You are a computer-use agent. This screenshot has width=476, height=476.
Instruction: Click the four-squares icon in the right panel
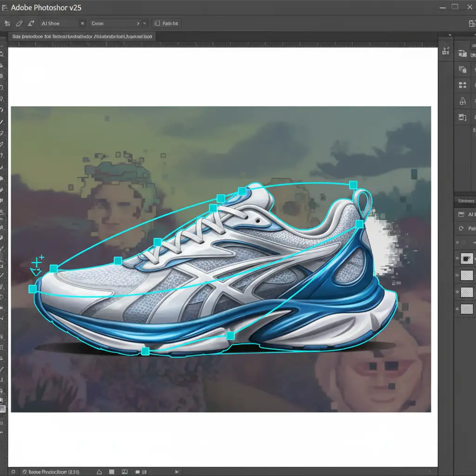463,85
